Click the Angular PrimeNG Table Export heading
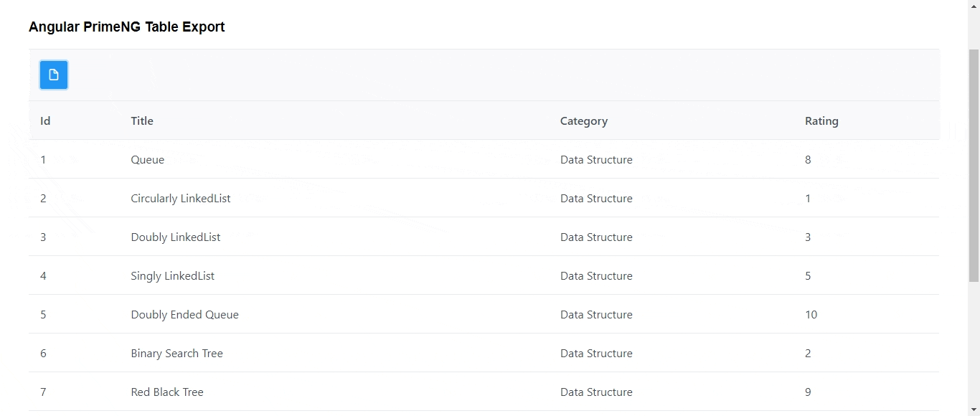The image size is (980, 416). 127,27
